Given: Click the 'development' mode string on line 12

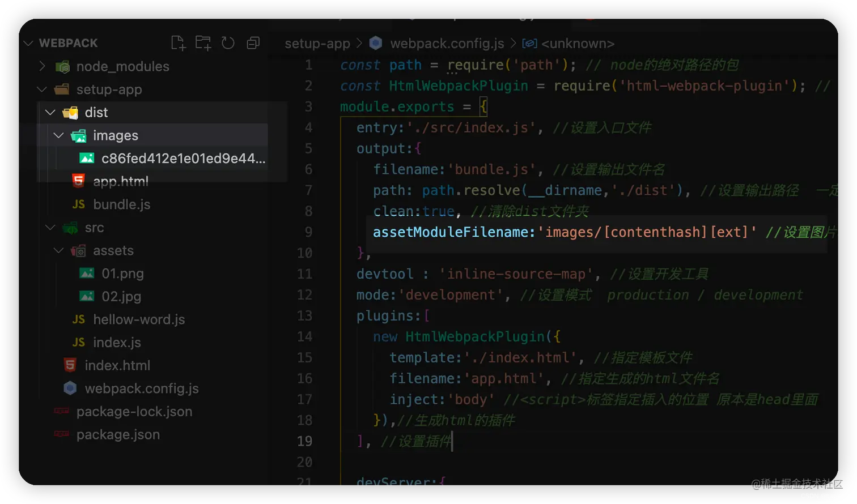Looking at the screenshot, I should [451, 295].
